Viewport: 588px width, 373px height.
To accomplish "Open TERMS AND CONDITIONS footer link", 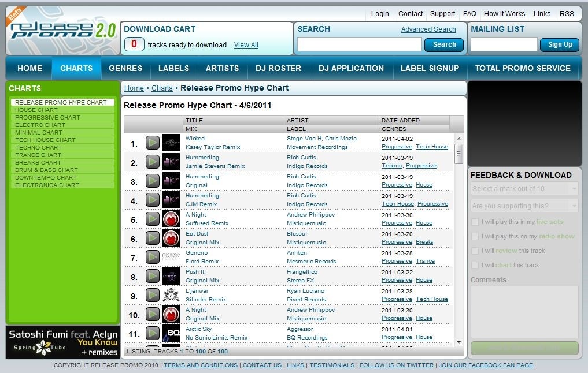I will tap(201, 365).
